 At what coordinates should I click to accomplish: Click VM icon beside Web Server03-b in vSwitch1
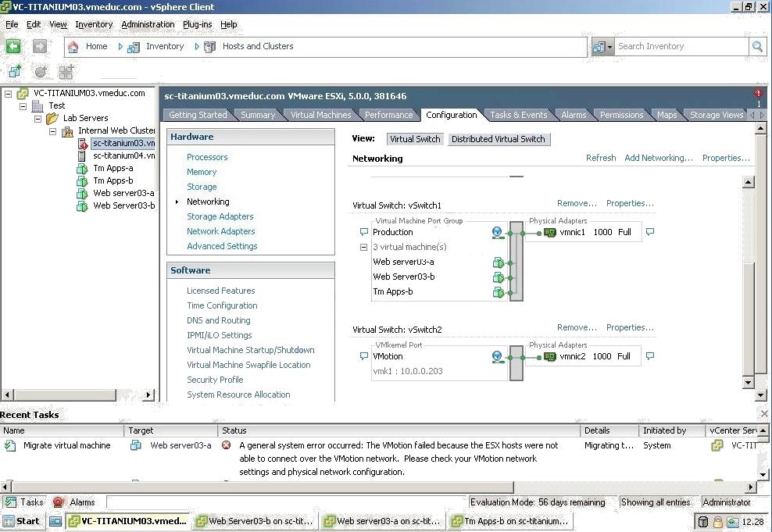coord(499,277)
